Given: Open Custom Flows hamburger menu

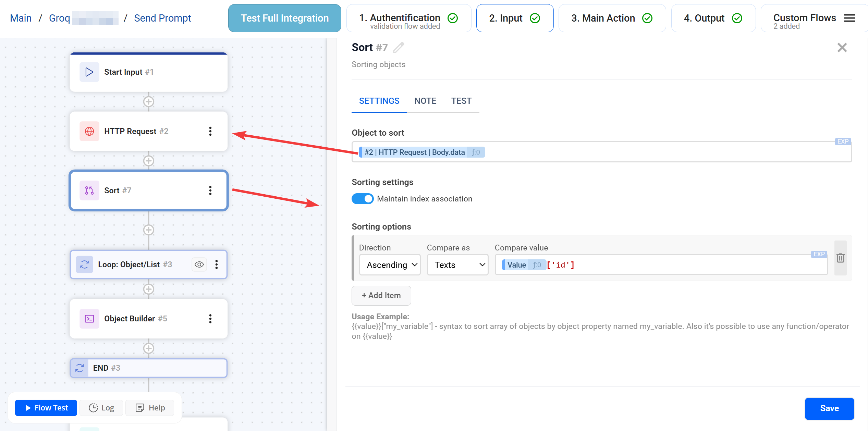Looking at the screenshot, I should pyautogui.click(x=849, y=18).
